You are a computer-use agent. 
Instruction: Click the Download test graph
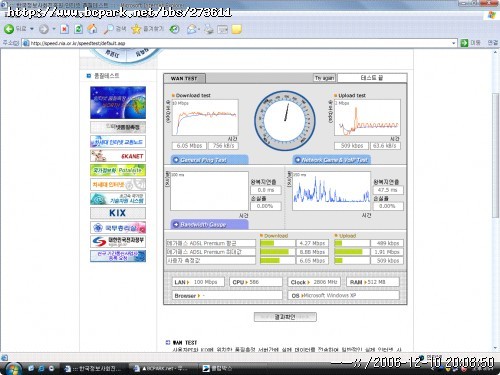[x=205, y=117]
